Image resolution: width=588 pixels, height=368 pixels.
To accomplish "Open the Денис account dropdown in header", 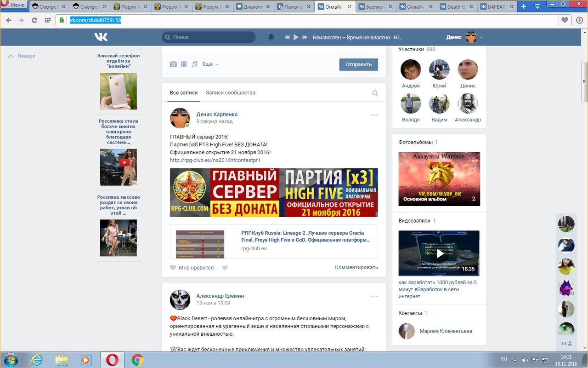I will [x=464, y=37].
